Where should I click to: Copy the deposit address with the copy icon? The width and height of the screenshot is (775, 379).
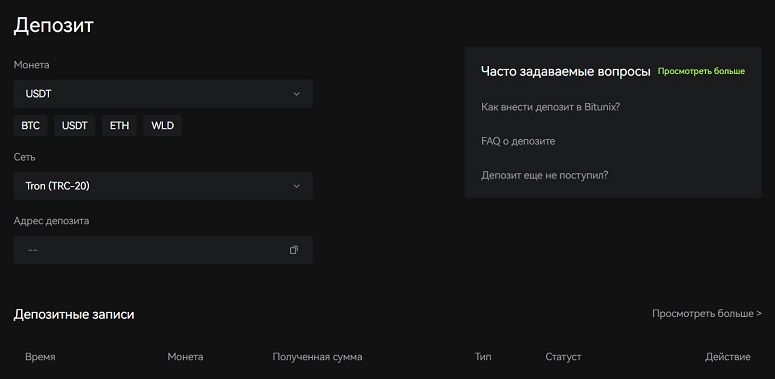[294, 250]
